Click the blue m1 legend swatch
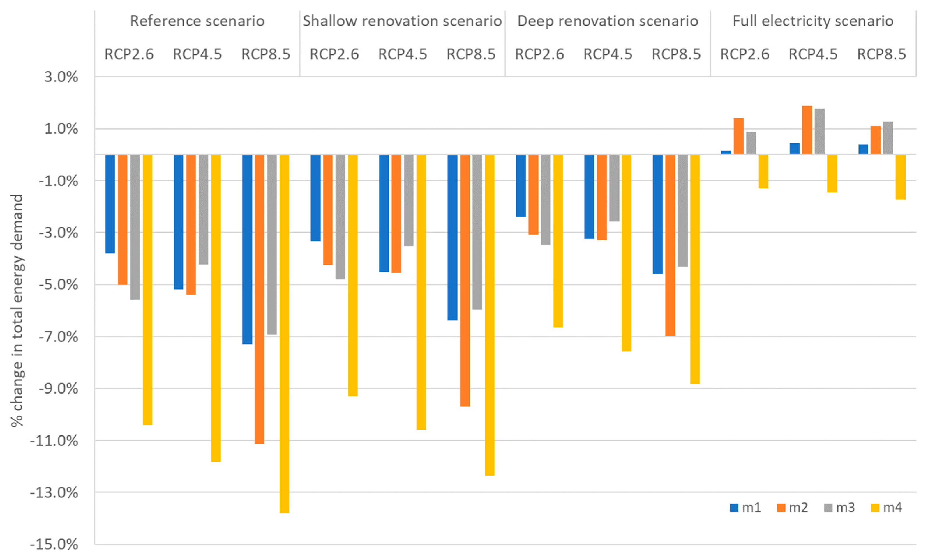Viewport: 928px width, 560px height. (x=734, y=508)
